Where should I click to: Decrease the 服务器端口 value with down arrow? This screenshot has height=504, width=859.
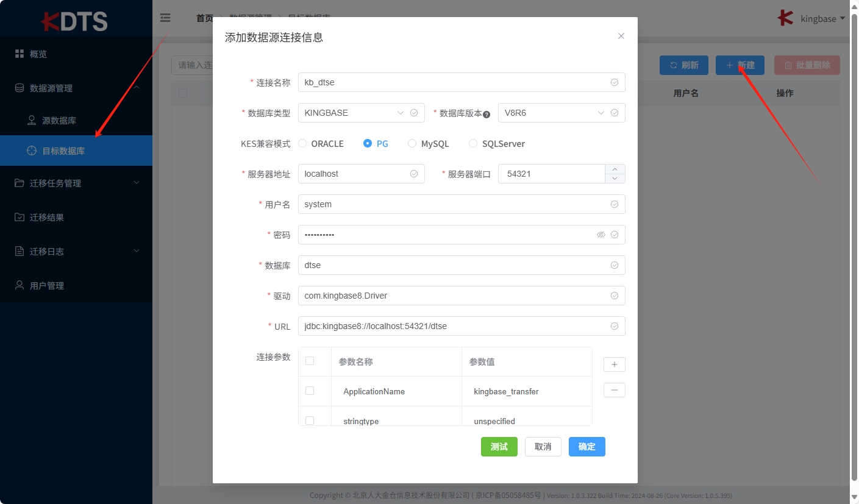[615, 179]
